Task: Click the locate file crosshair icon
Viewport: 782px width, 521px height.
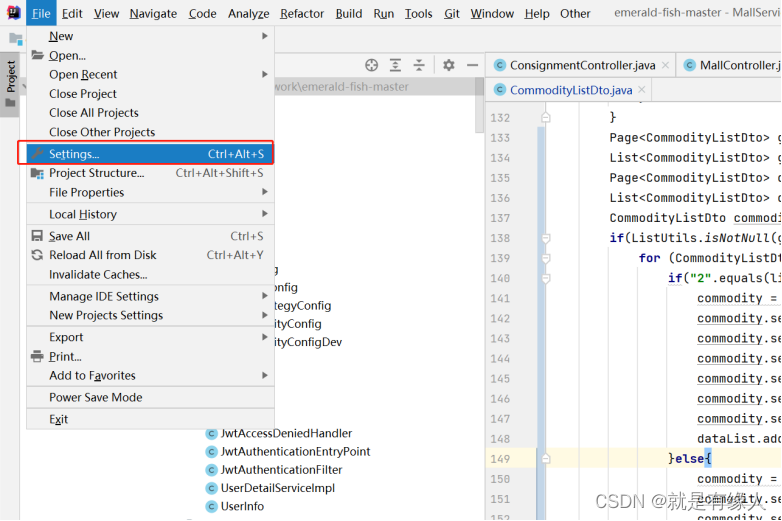Action: [x=372, y=65]
